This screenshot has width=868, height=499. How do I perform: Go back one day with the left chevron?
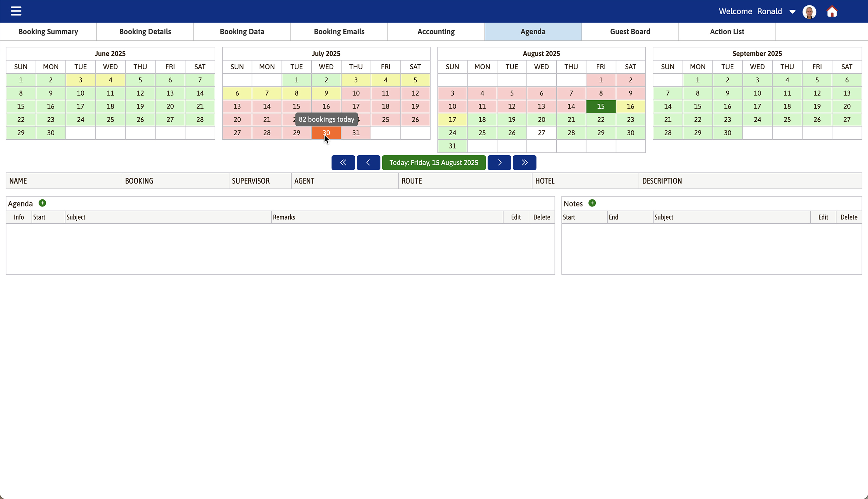click(368, 162)
